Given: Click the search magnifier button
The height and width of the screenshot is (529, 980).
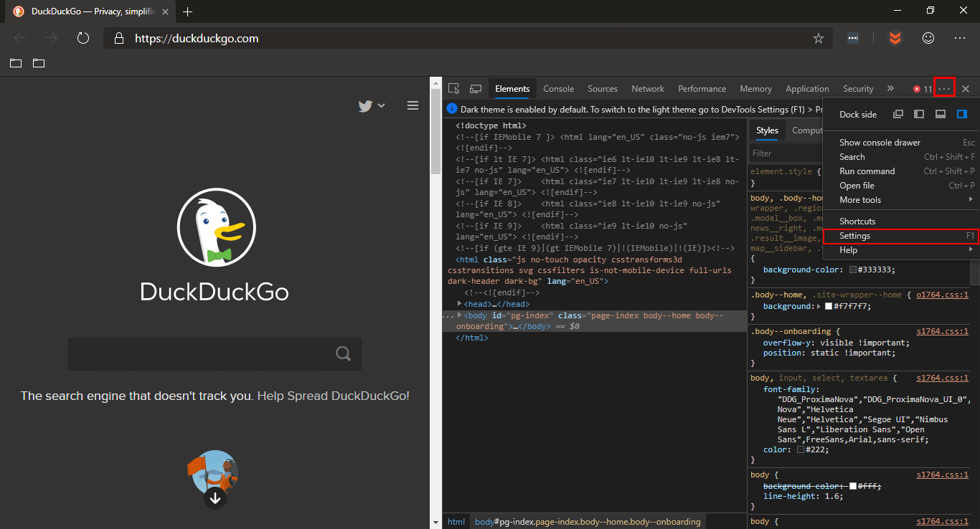Looking at the screenshot, I should coord(344,353).
